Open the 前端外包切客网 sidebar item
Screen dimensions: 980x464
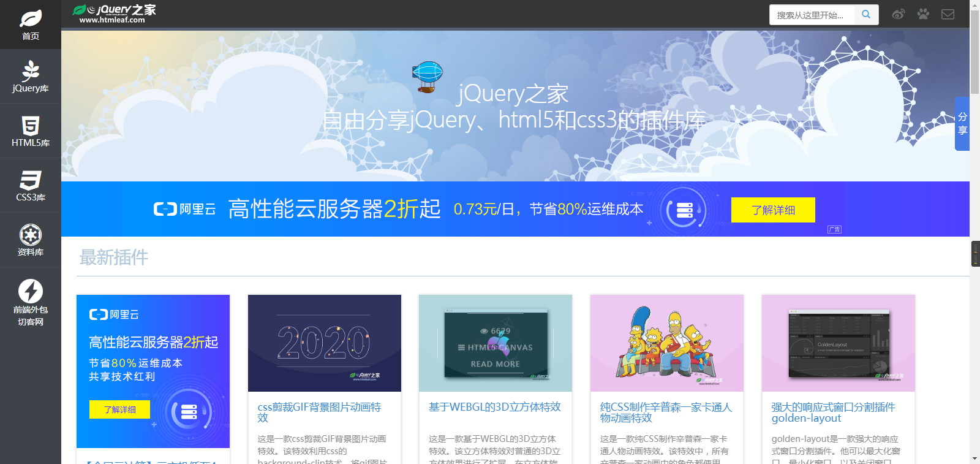(x=31, y=302)
